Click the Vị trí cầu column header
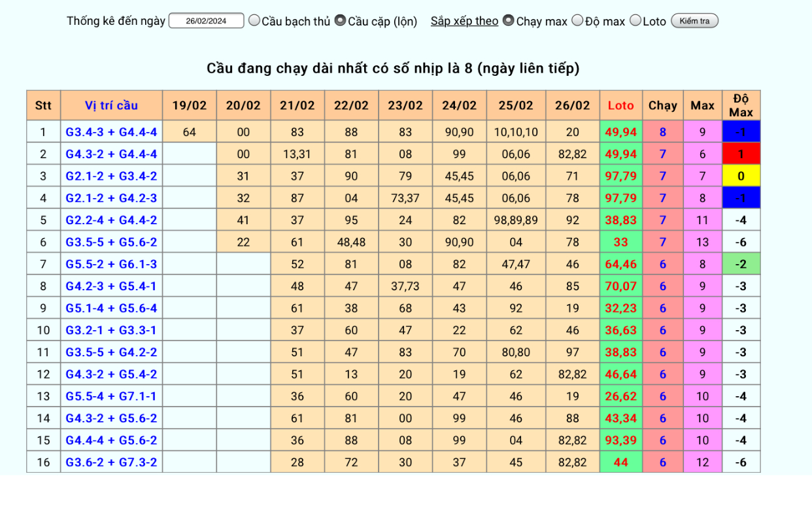This screenshot has height=523, width=812. tap(111, 105)
